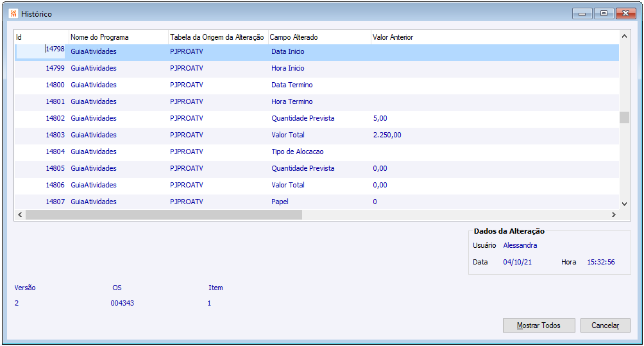The height and width of the screenshot is (346, 644).
Task: Sort by the Id column header
Action: point(41,37)
